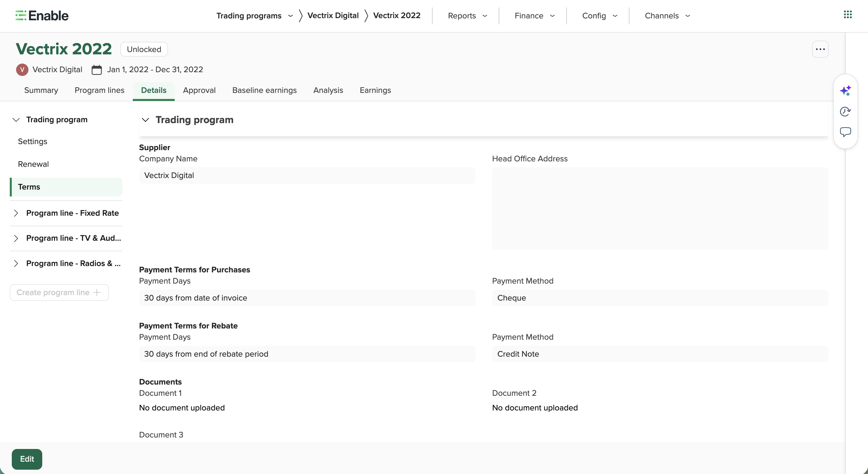Open the Enable logo home link

point(42,16)
